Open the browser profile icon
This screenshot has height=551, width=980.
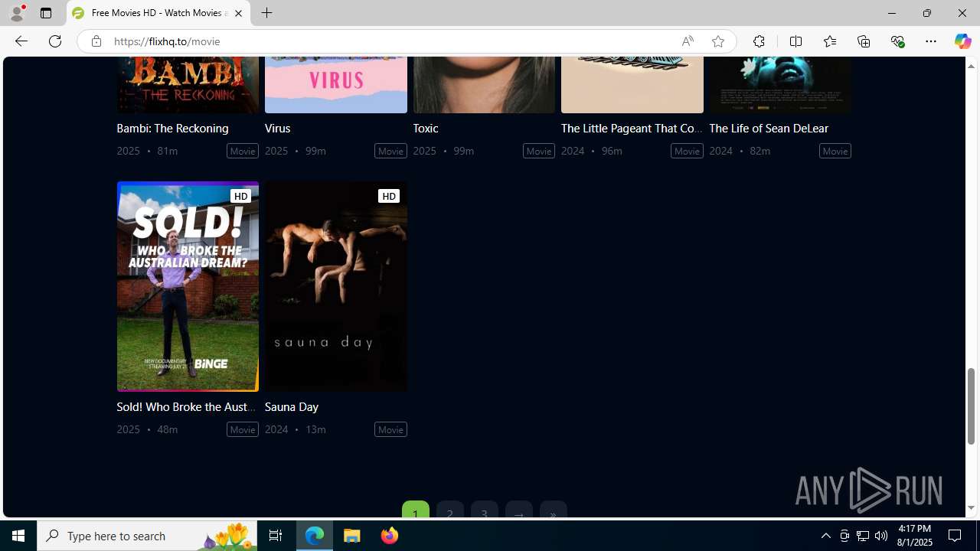coord(16,13)
